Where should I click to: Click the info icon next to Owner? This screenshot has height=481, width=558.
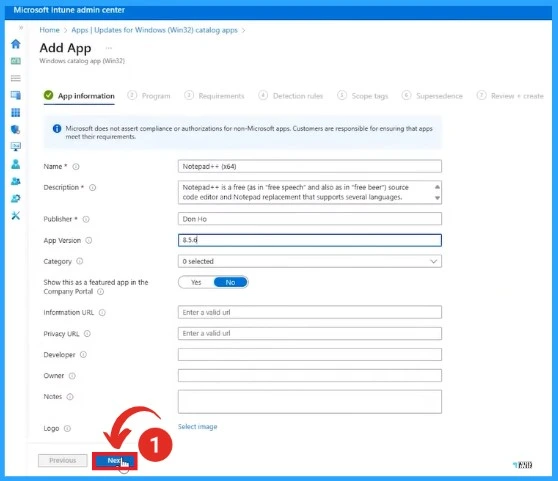pyautogui.click(x=72, y=376)
